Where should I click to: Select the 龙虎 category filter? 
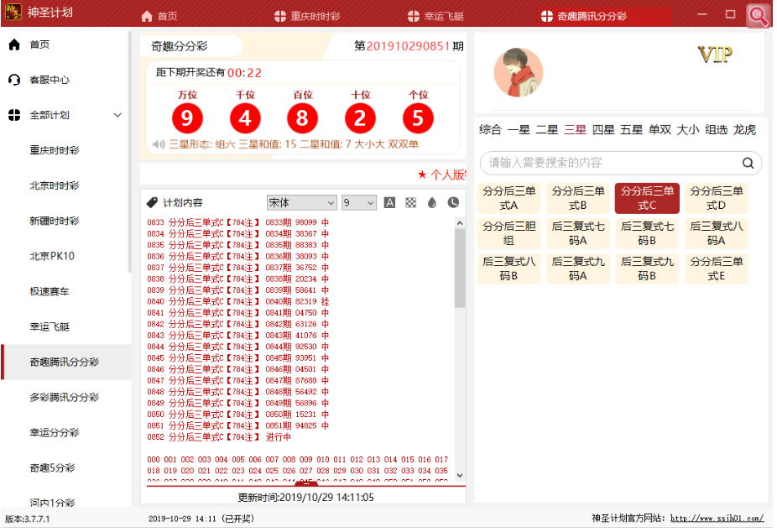click(x=744, y=129)
